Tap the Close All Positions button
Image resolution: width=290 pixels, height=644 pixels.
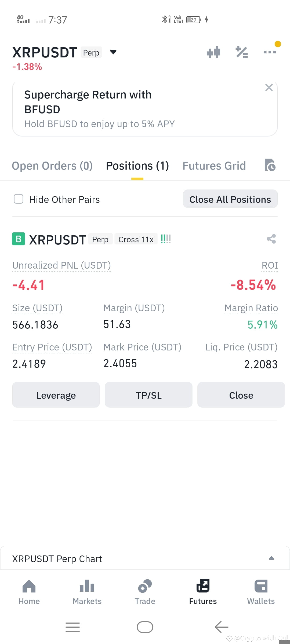[230, 199]
